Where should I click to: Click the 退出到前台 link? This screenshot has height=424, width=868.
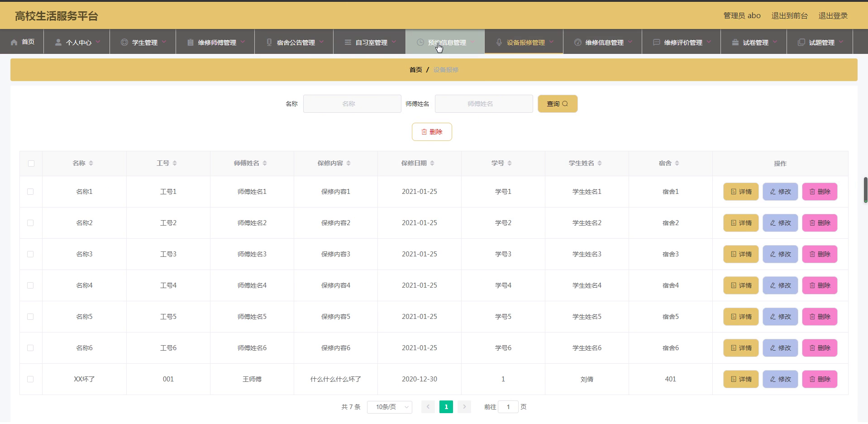click(789, 15)
